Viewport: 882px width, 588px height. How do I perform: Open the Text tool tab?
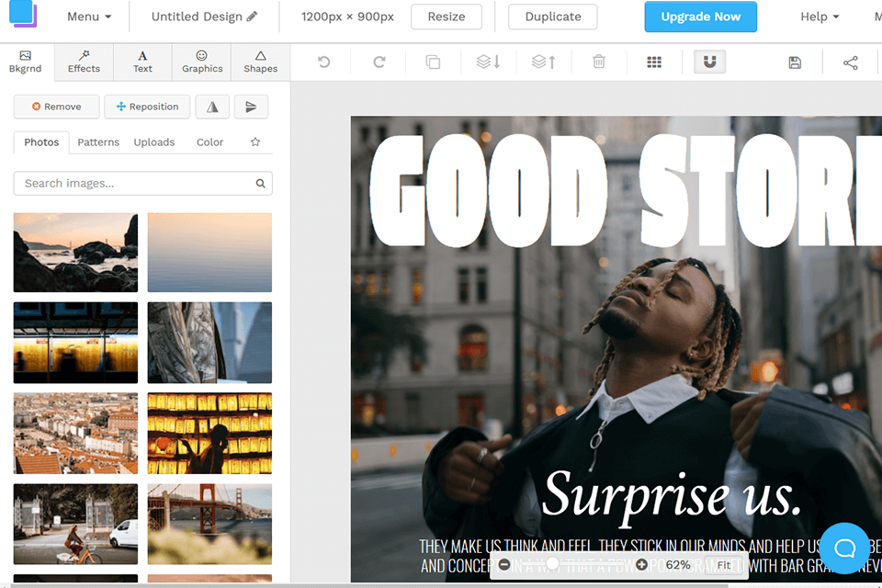click(142, 62)
